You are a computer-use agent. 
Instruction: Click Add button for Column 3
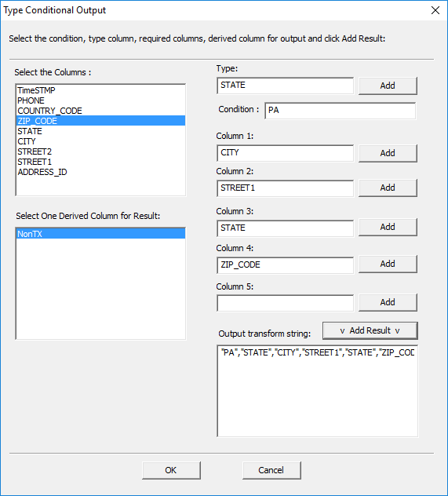click(x=388, y=227)
